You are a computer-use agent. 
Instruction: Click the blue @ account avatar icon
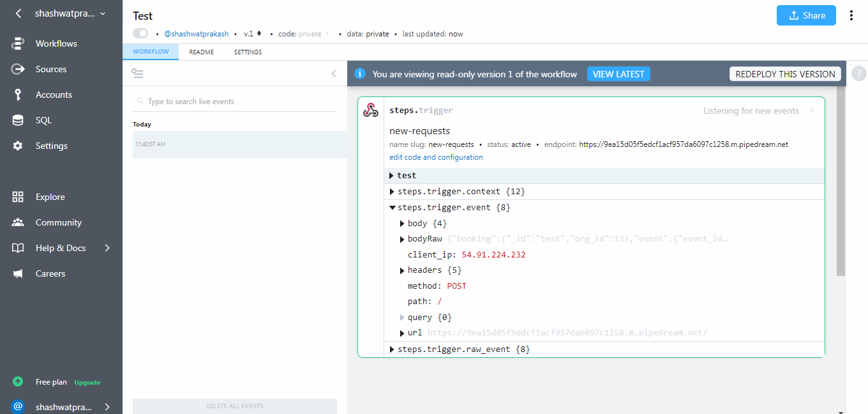pos(18,407)
